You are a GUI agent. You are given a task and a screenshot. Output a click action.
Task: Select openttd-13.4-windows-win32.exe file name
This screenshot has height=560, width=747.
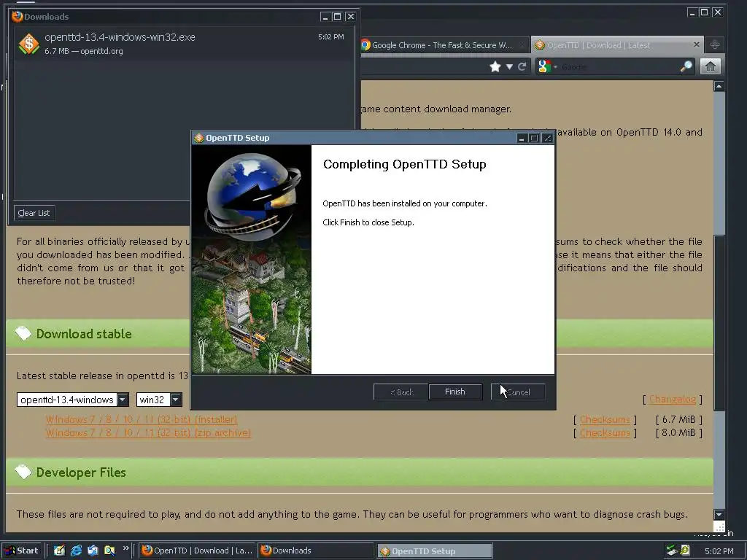(x=120, y=37)
